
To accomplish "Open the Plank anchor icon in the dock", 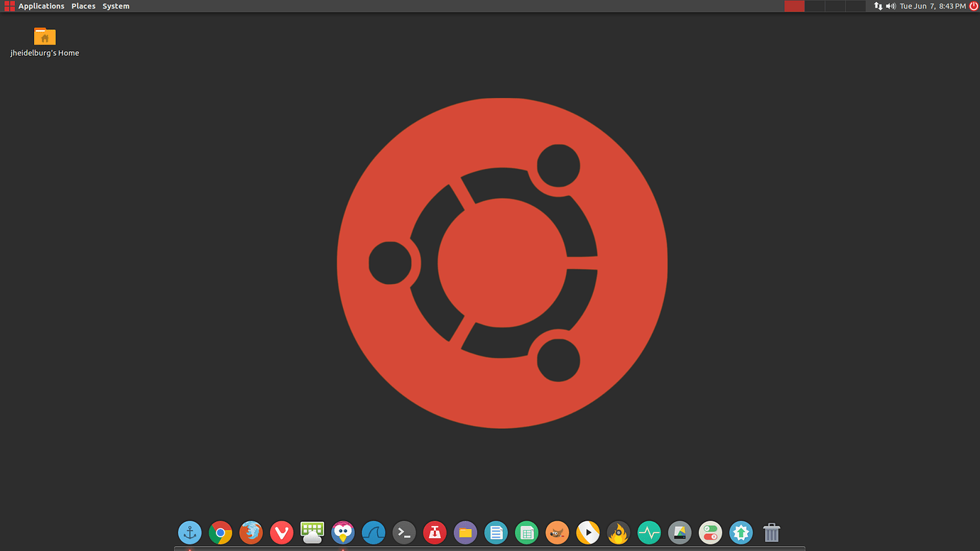I will [x=190, y=532].
